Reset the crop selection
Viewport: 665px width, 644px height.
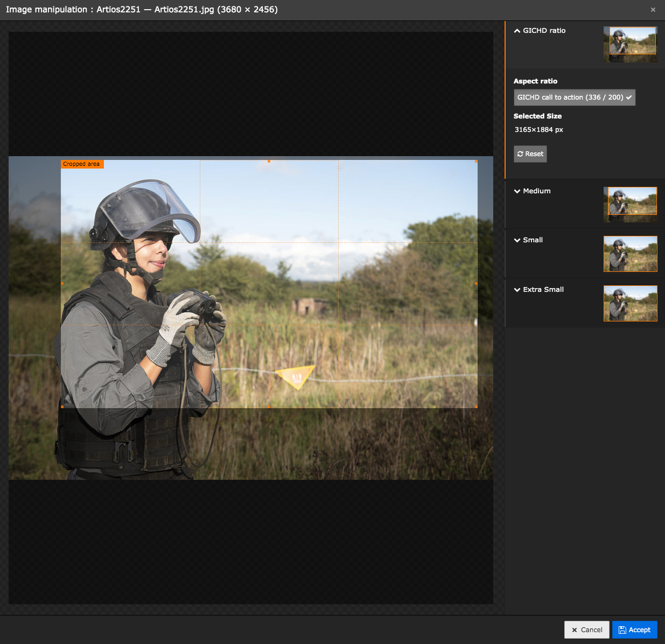pos(530,154)
